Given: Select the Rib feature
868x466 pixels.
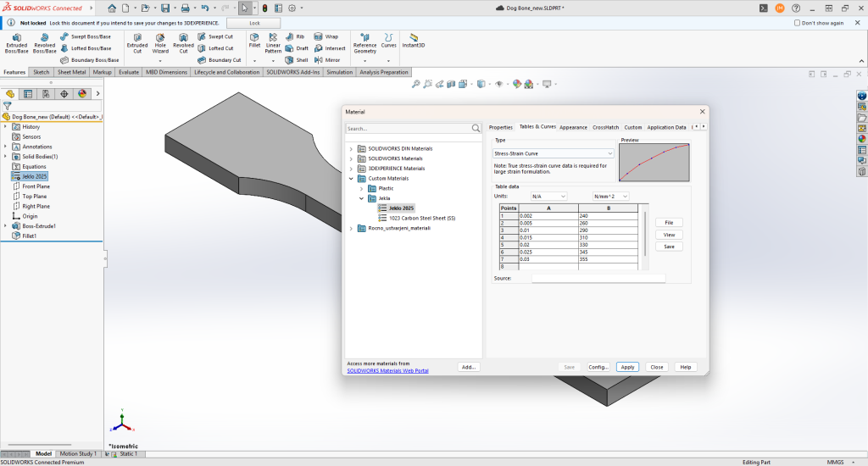Looking at the screenshot, I should click(295, 36).
